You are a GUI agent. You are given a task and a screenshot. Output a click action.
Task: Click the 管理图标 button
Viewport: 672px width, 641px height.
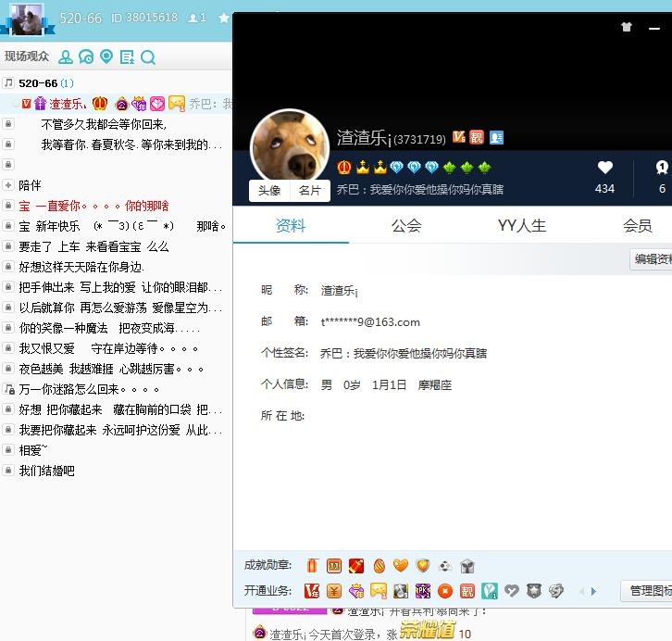click(x=647, y=591)
